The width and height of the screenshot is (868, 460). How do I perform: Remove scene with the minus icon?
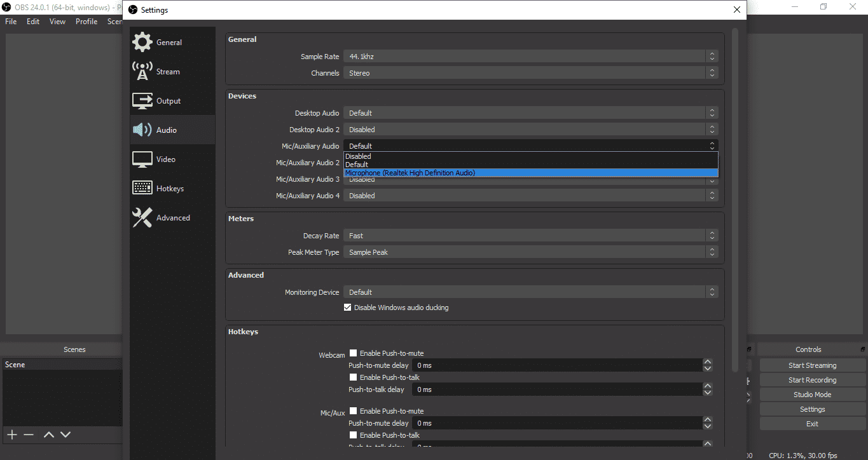point(29,435)
